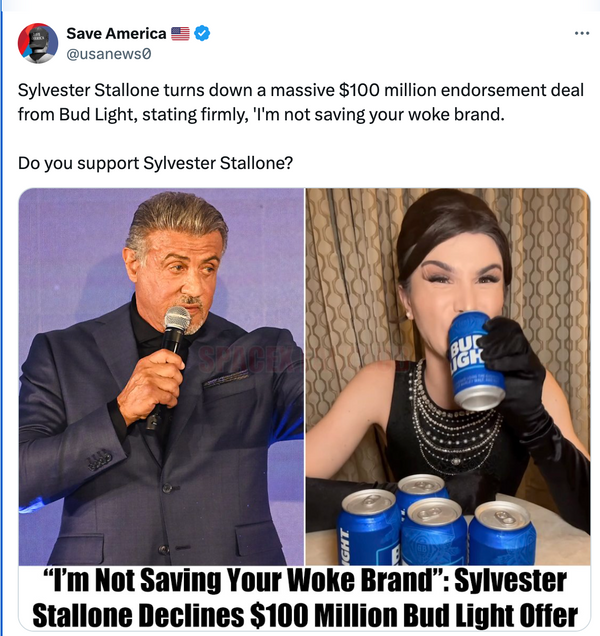Visit the @usanews0 handle link
Screen dimensions: 600x636
point(109,54)
